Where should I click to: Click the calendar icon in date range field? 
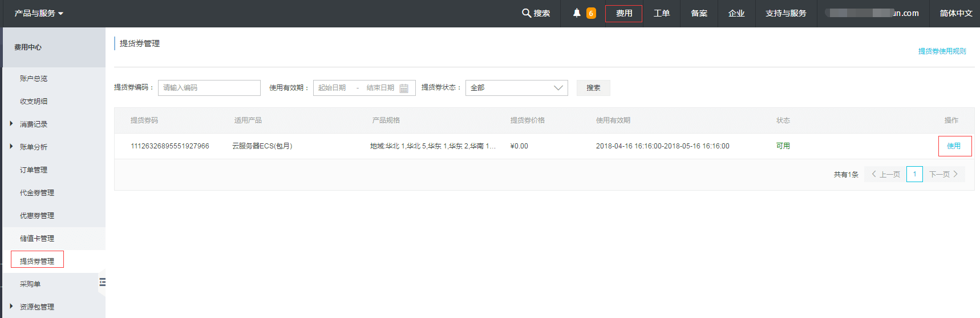(404, 88)
